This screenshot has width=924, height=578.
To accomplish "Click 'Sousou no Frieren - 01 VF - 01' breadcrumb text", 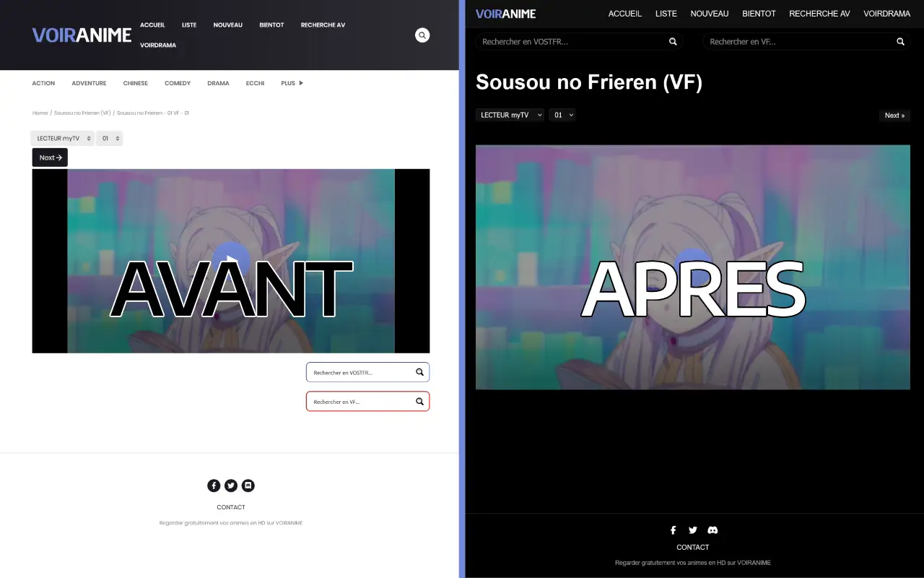I will (153, 113).
